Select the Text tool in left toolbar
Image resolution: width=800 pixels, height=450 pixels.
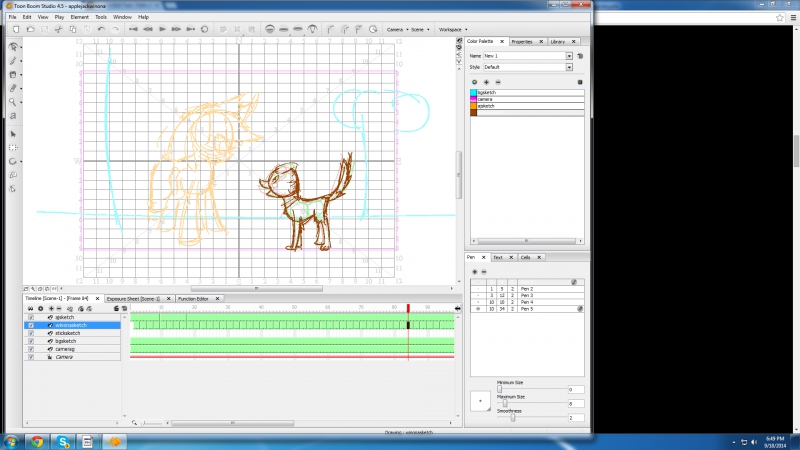point(13,116)
